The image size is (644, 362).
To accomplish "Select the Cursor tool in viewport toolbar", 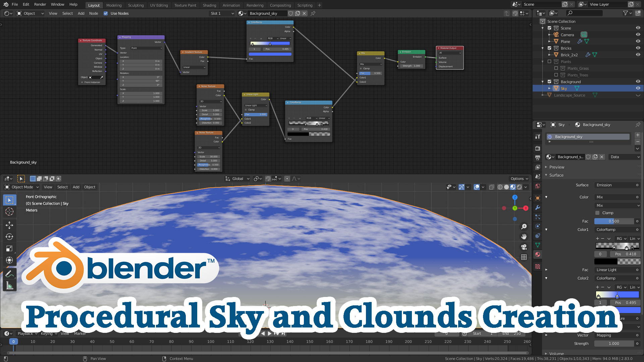I will pos(9,212).
